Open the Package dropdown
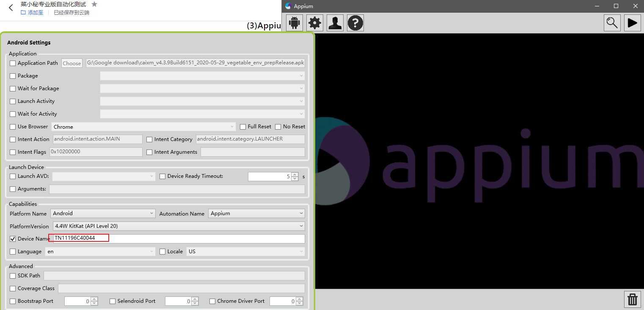 click(x=202, y=76)
